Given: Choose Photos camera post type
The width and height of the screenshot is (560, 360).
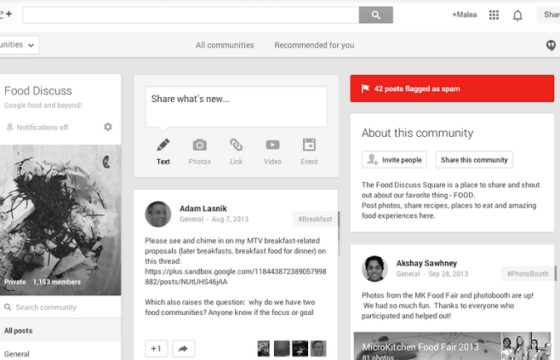Looking at the screenshot, I should (x=200, y=152).
